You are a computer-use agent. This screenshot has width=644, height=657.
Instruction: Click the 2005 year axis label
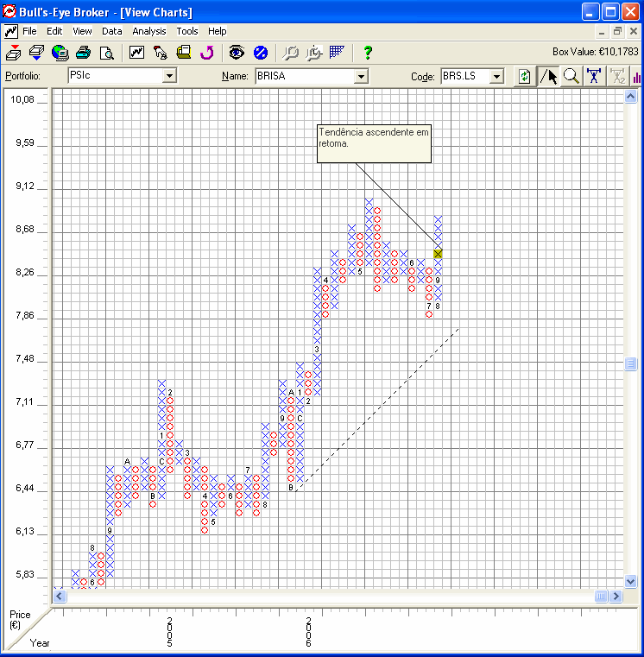point(170,632)
